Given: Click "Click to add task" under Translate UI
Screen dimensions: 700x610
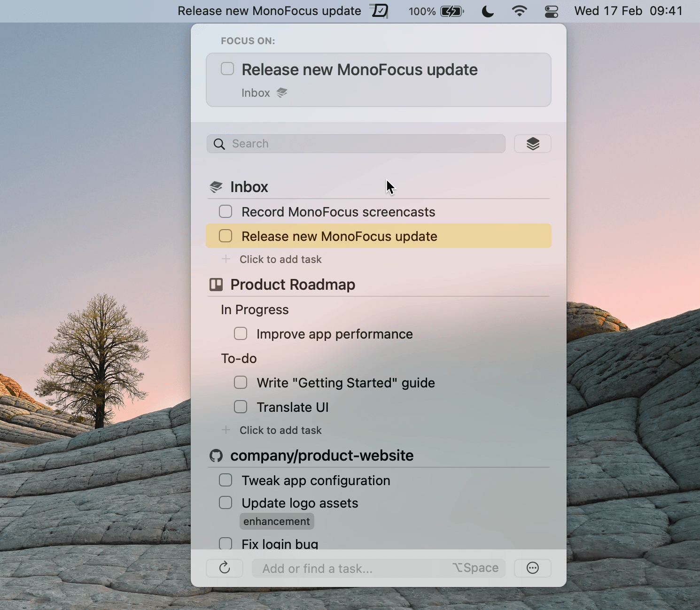Looking at the screenshot, I should [x=280, y=430].
